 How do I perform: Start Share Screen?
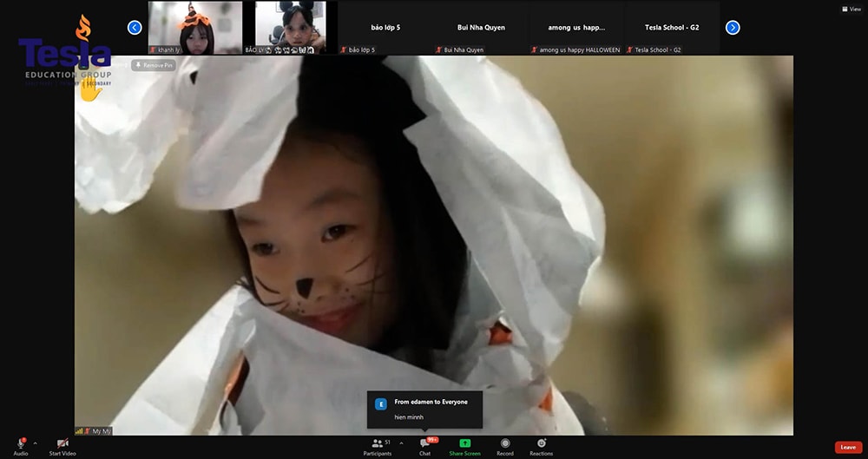465,447
